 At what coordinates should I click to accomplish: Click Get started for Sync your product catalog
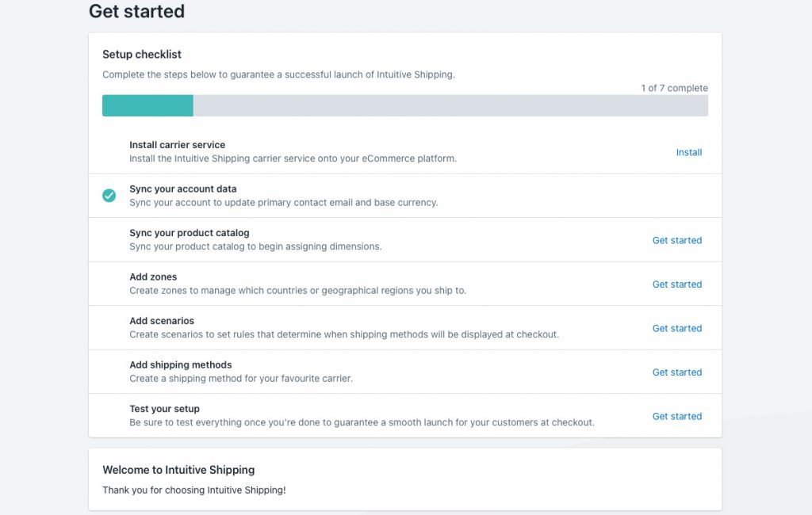point(677,240)
